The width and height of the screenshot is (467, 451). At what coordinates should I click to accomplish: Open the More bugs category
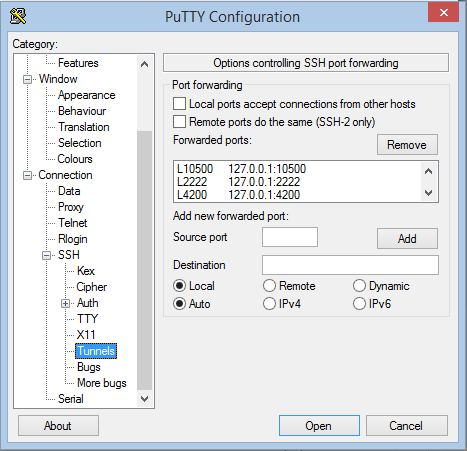[102, 383]
